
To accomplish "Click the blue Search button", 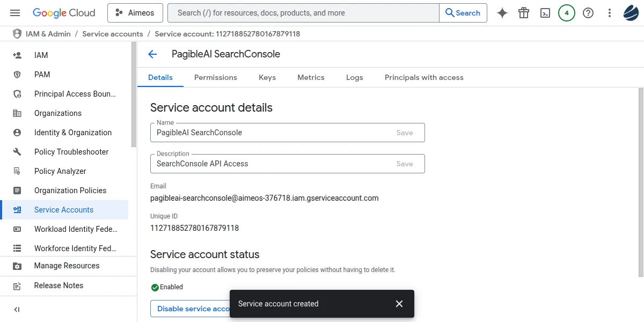I will click(463, 13).
